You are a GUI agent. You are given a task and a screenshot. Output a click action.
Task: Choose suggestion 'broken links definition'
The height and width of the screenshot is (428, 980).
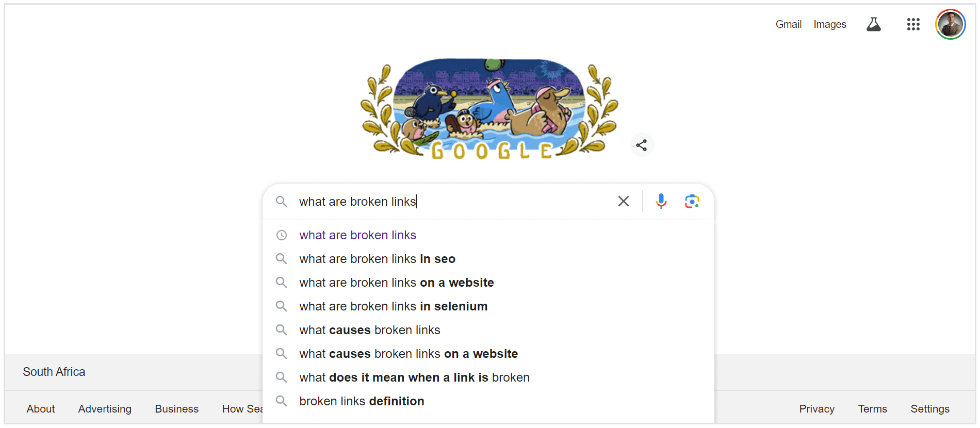click(362, 401)
